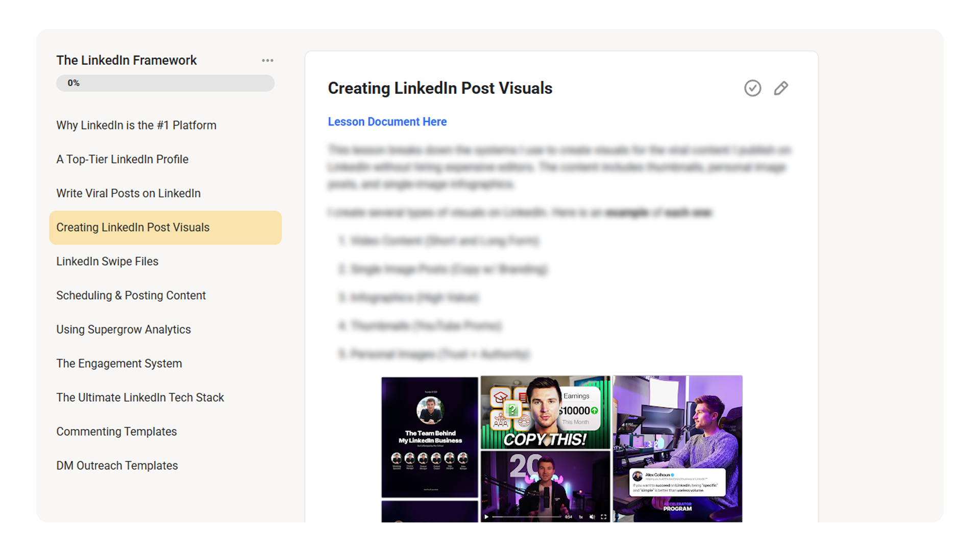Mark lesson complete with the checkmark icon
This screenshot has width=980, height=551.
point(752,88)
